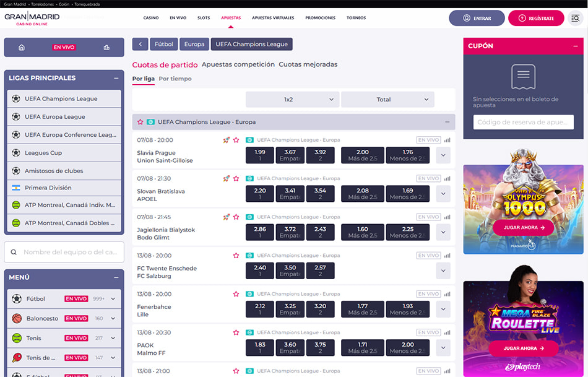Viewport: 588px width, 377px height.
Task: Open the Total market dropdown
Action: [x=387, y=100]
